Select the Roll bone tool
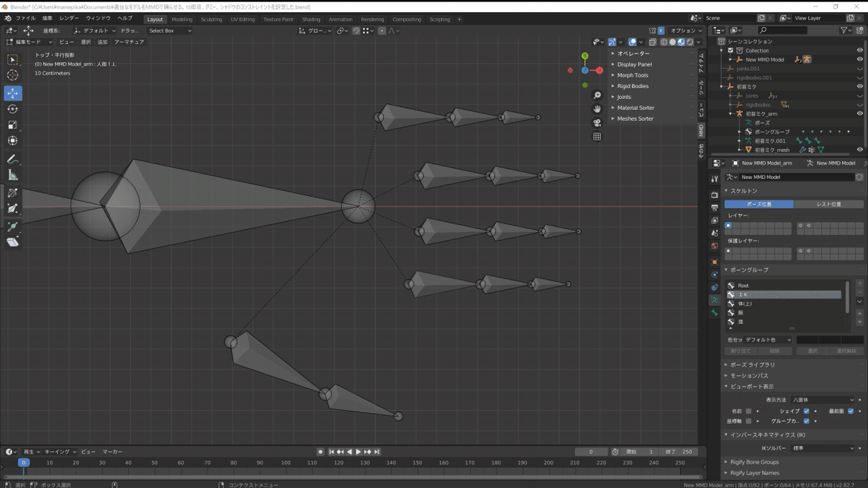This screenshot has width=868, height=488. click(x=12, y=192)
